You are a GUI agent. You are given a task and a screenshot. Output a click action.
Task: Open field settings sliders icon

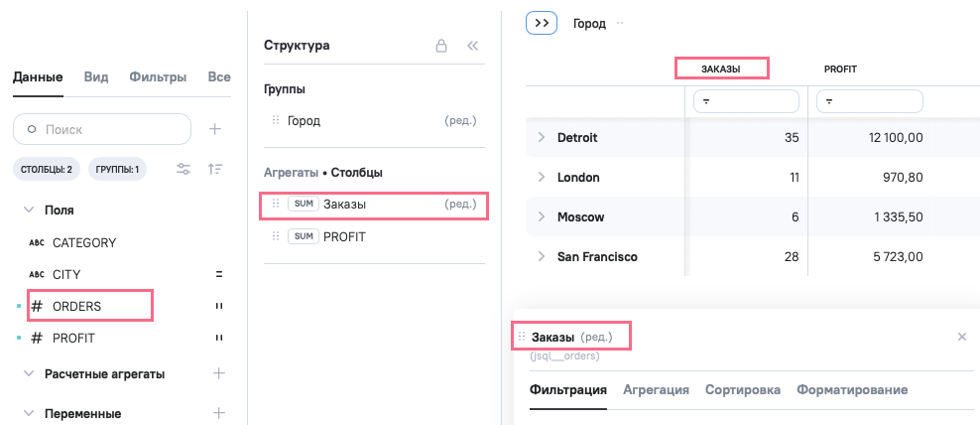184,169
